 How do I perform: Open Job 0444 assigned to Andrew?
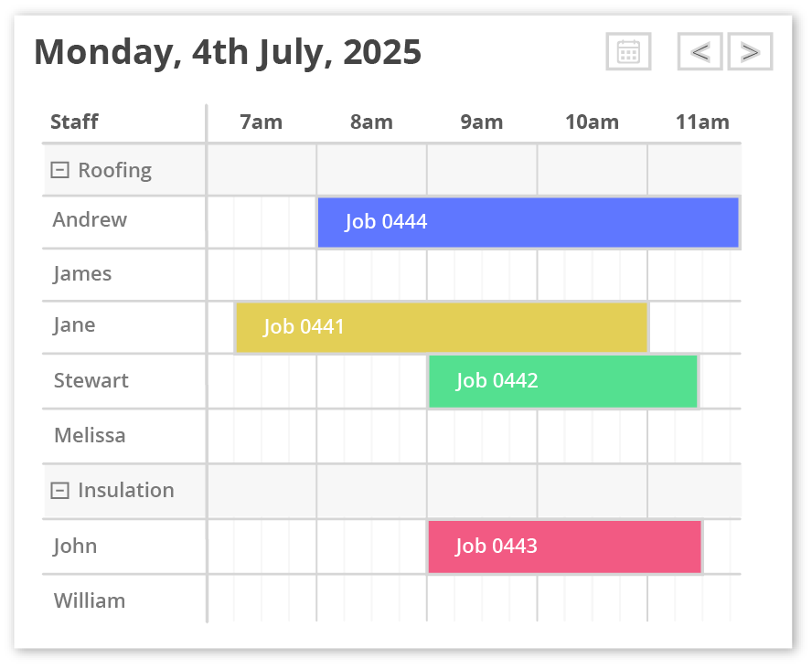528,222
